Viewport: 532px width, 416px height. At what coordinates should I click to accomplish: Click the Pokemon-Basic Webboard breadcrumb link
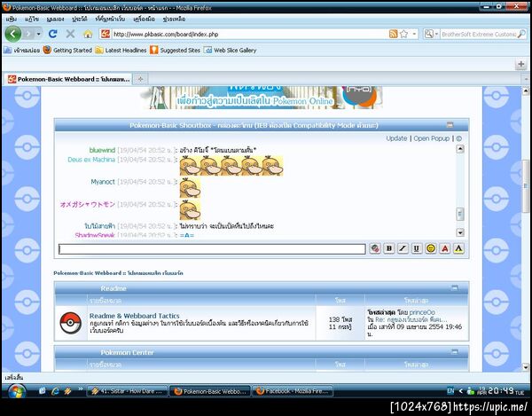pos(119,273)
